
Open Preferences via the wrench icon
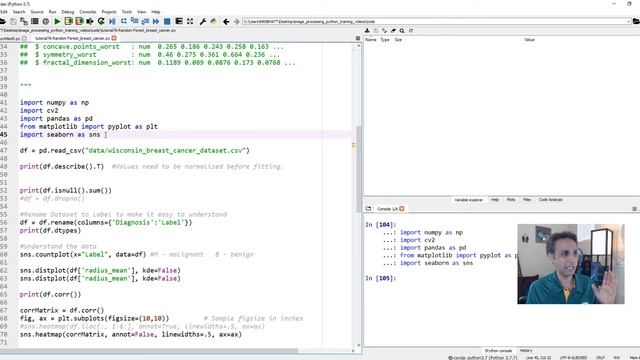[x=202, y=21]
